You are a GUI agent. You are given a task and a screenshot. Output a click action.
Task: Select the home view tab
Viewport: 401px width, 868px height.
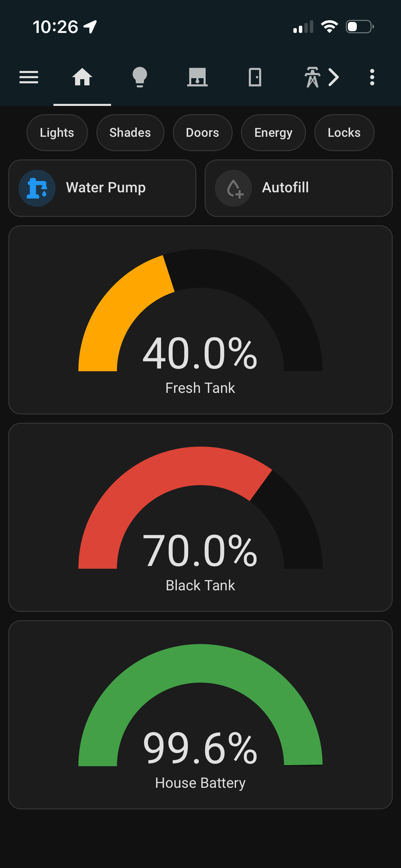82,77
